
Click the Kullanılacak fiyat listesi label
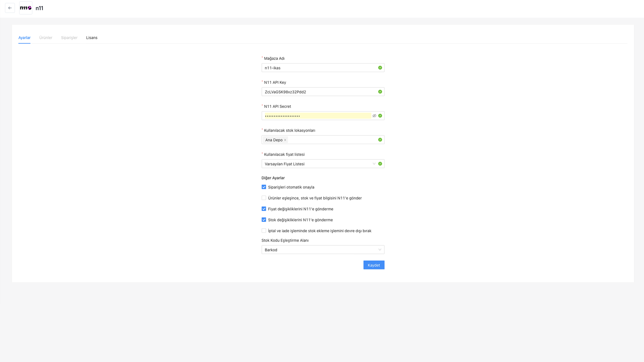point(284,155)
